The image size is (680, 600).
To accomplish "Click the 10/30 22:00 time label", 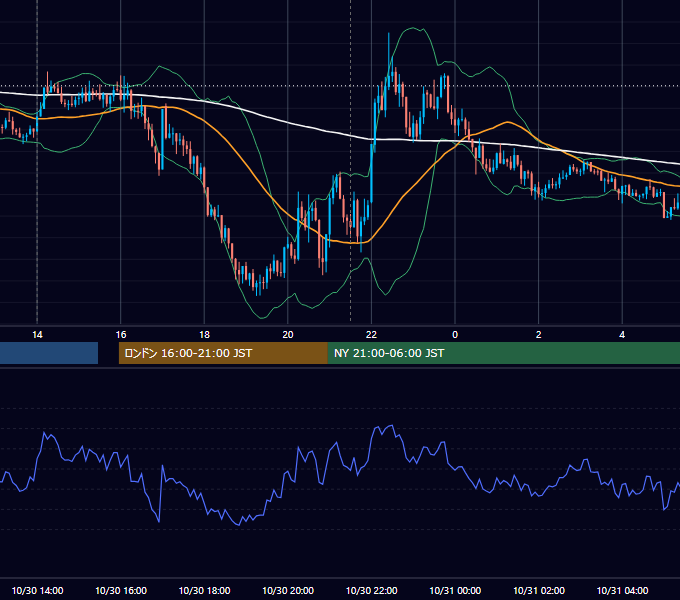I will (372, 590).
